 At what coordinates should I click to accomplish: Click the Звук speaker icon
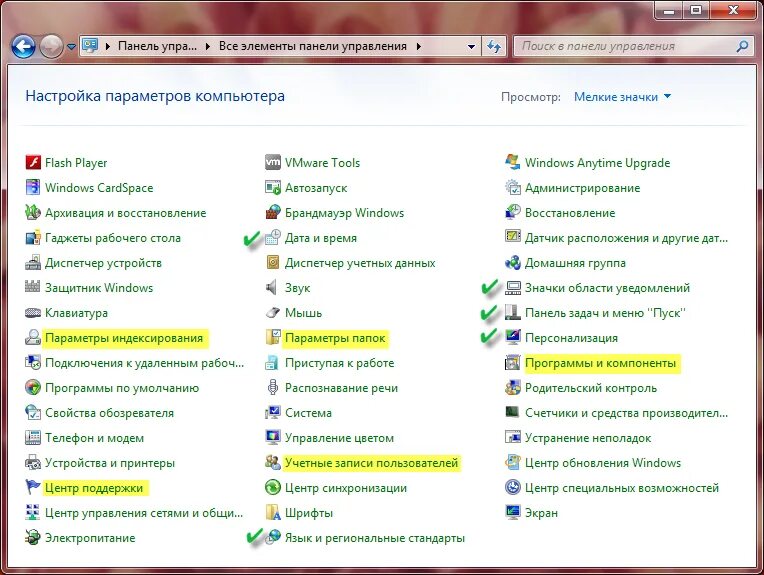tap(272, 288)
